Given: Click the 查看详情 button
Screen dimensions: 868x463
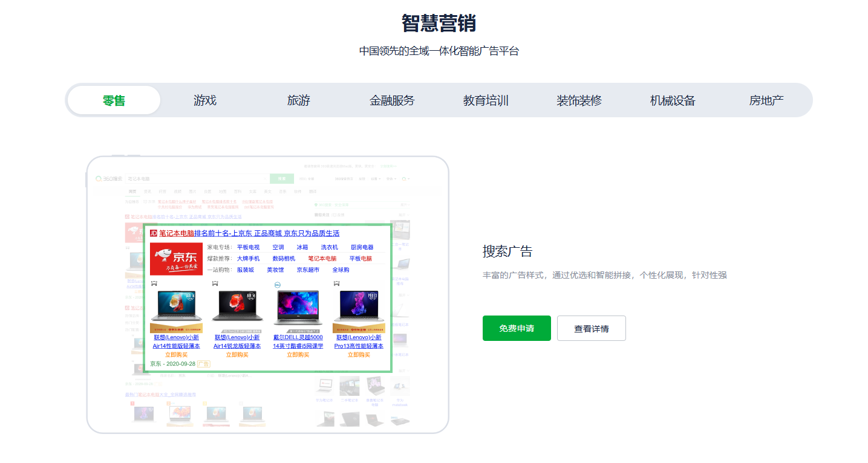Looking at the screenshot, I should click(592, 328).
